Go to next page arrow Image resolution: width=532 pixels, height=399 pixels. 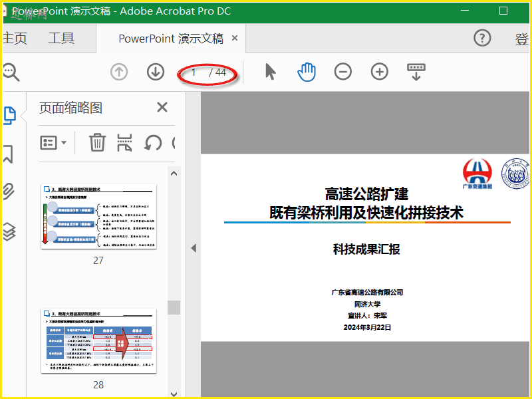[156, 72]
